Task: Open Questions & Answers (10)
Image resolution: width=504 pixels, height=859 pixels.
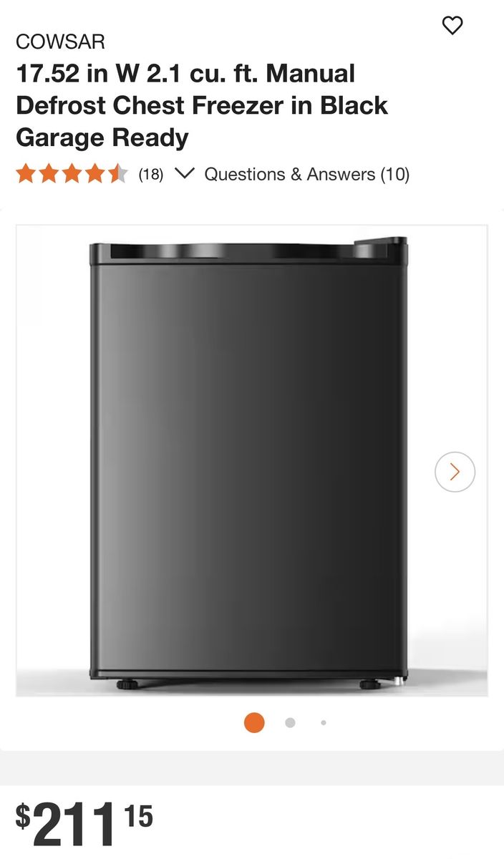Action: [x=307, y=174]
